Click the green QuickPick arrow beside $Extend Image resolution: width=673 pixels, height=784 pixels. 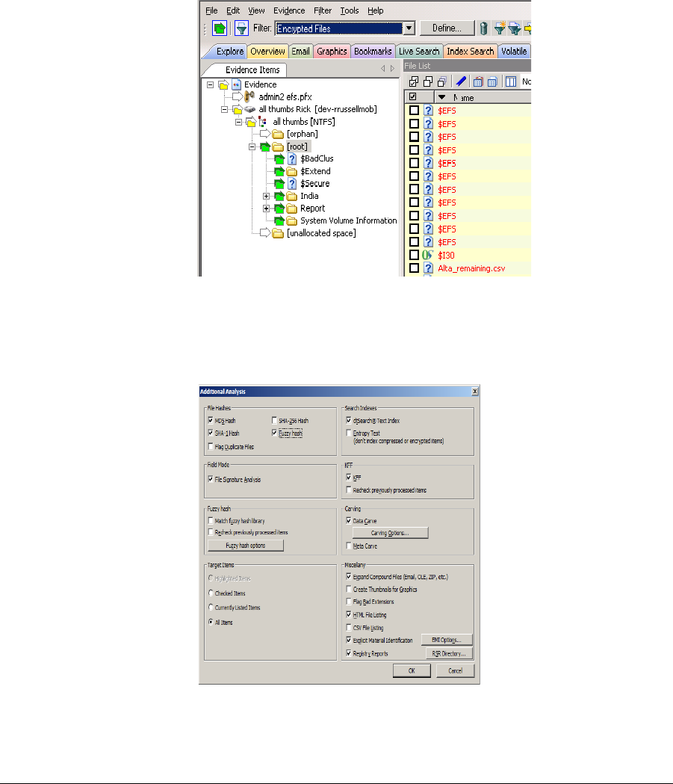pos(279,171)
